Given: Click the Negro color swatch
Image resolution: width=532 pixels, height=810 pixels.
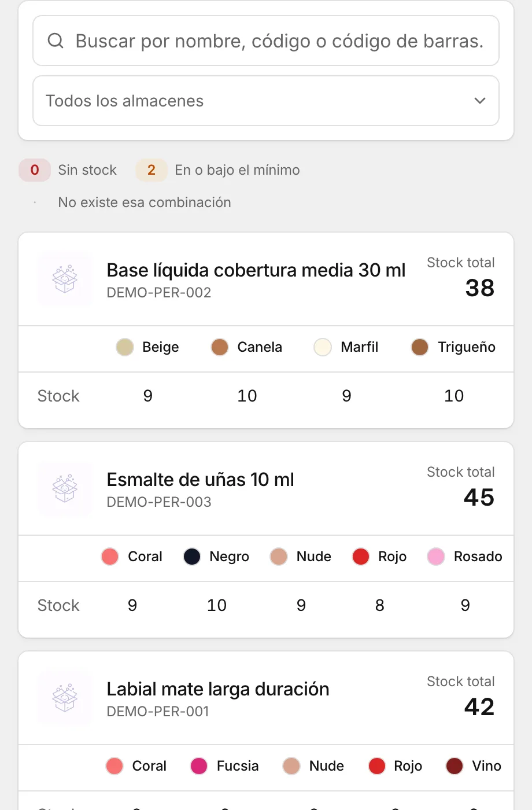Looking at the screenshot, I should click(x=192, y=557).
